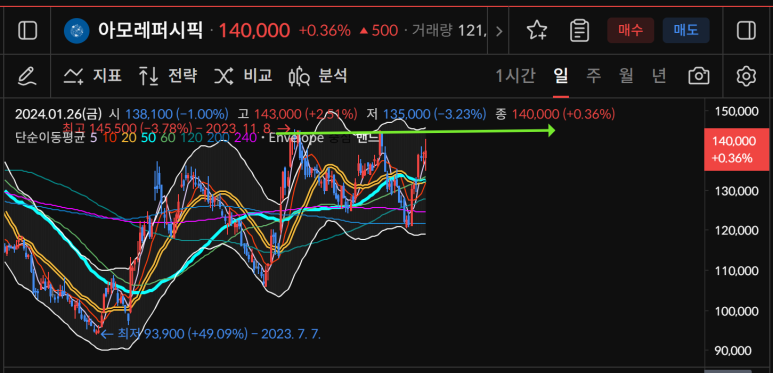Switch to the 1시간 timeframe

click(x=515, y=76)
